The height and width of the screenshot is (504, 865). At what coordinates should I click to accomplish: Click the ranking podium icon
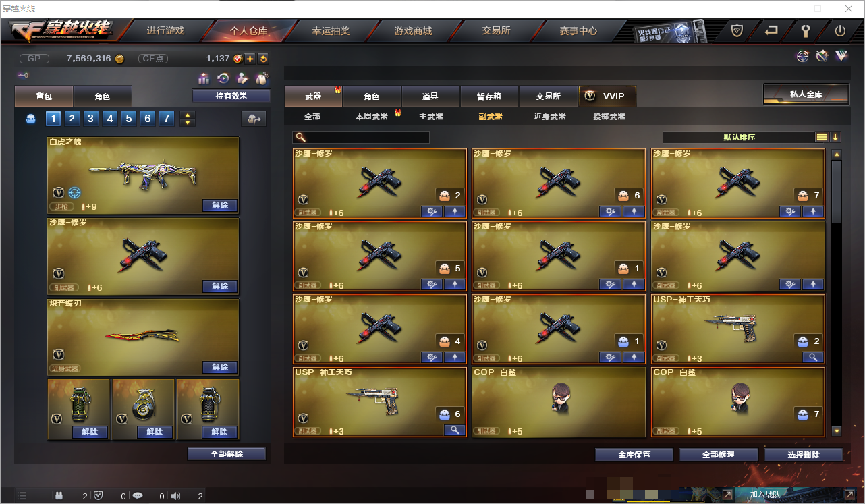[x=204, y=79]
